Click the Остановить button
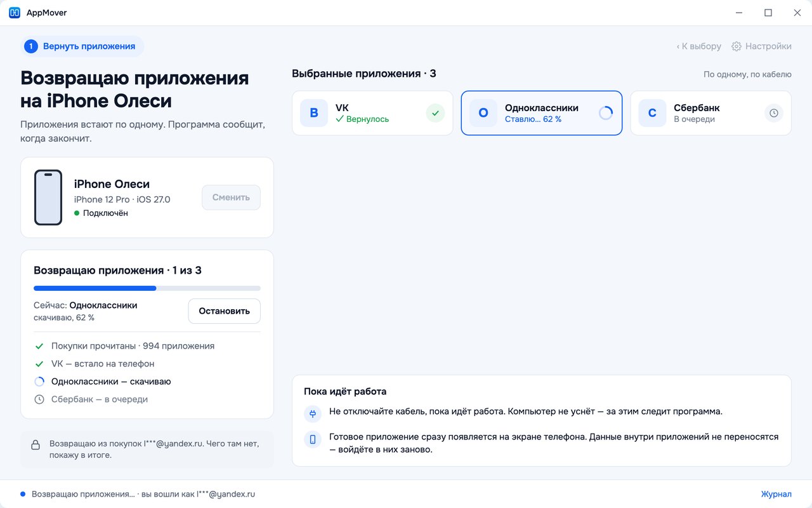812x508 pixels. coord(225,311)
